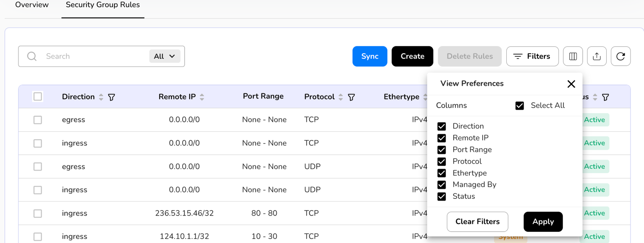Screen dimensions: 644x243
Task: Open the Security Group Rules tab
Action: pyautogui.click(x=103, y=5)
